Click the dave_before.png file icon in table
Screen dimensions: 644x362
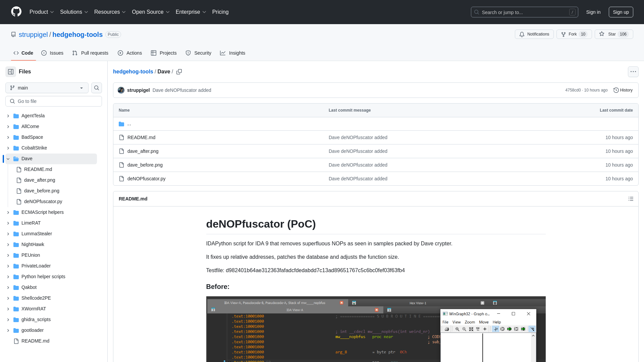[x=121, y=165]
